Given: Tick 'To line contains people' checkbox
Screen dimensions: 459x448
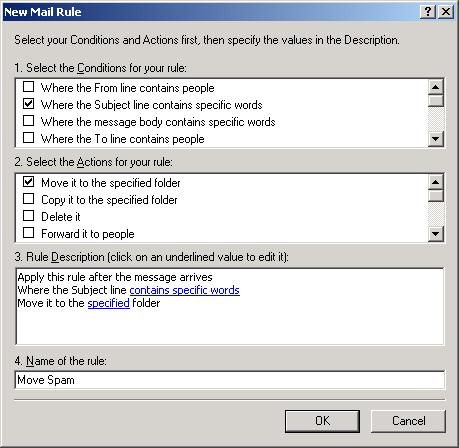Looking at the screenshot, I should [28, 138].
